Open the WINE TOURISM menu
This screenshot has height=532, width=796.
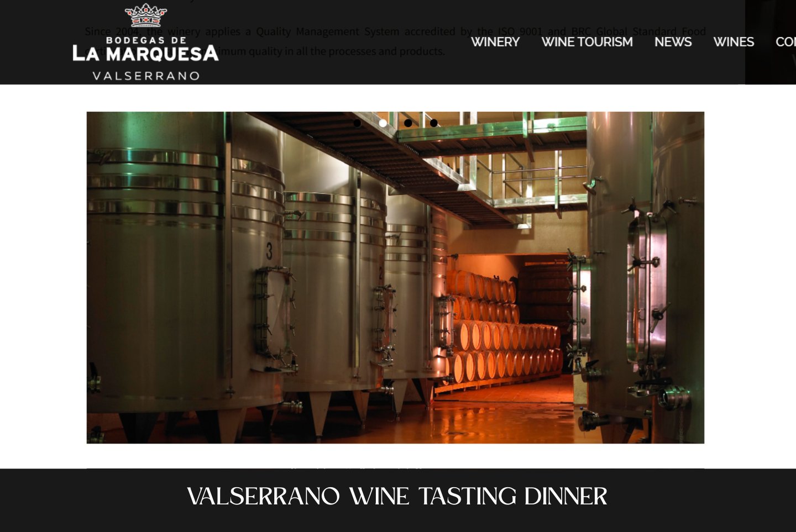click(586, 42)
